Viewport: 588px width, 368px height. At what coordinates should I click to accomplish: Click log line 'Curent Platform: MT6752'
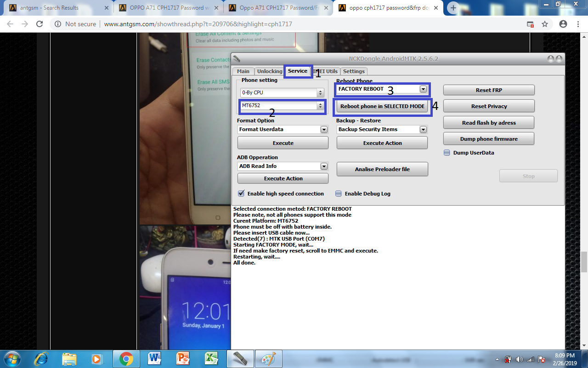(x=266, y=221)
